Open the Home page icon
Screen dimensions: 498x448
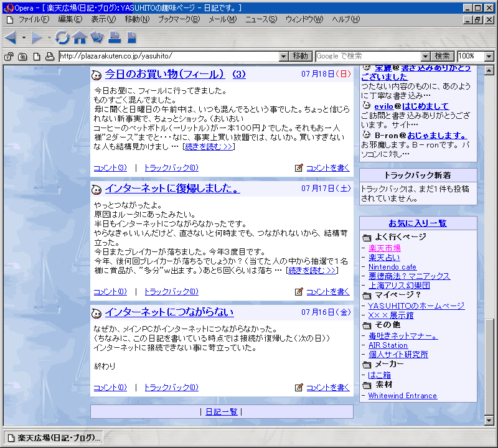[x=80, y=37]
